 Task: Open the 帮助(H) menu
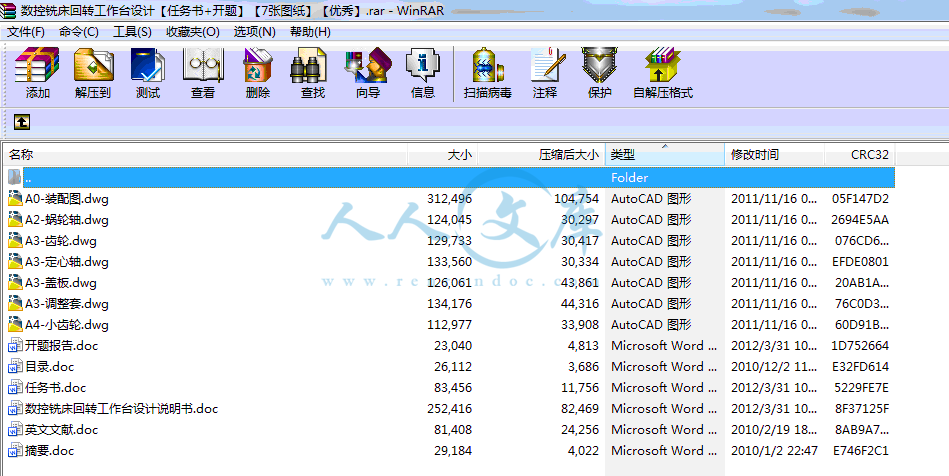pyautogui.click(x=310, y=31)
